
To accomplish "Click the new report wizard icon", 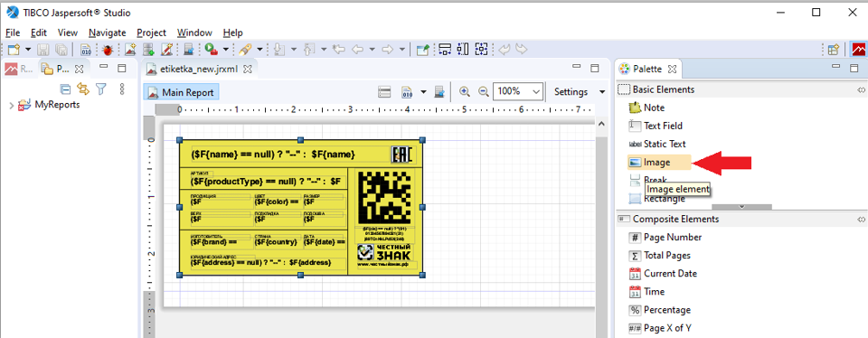I will pyautogui.click(x=130, y=50).
